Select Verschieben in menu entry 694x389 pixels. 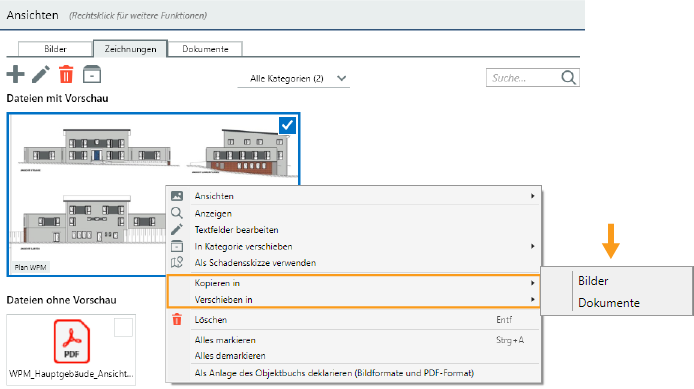353,300
